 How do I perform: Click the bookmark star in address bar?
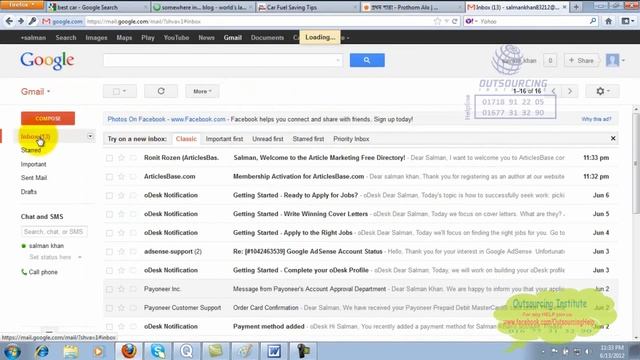pyautogui.click(x=438, y=21)
